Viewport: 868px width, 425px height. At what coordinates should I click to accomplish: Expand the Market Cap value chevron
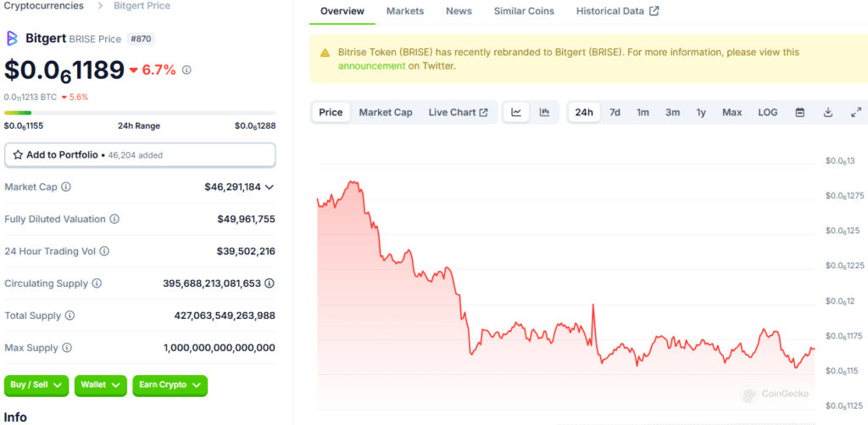pyautogui.click(x=270, y=187)
